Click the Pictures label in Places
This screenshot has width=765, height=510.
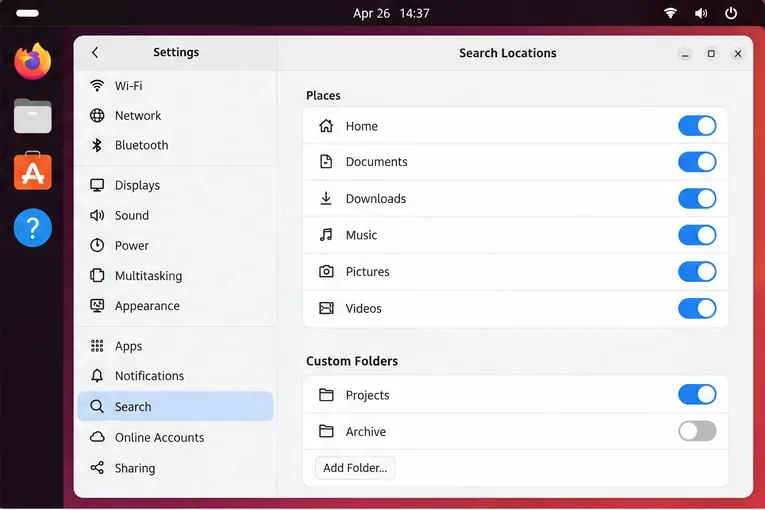(x=367, y=271)
